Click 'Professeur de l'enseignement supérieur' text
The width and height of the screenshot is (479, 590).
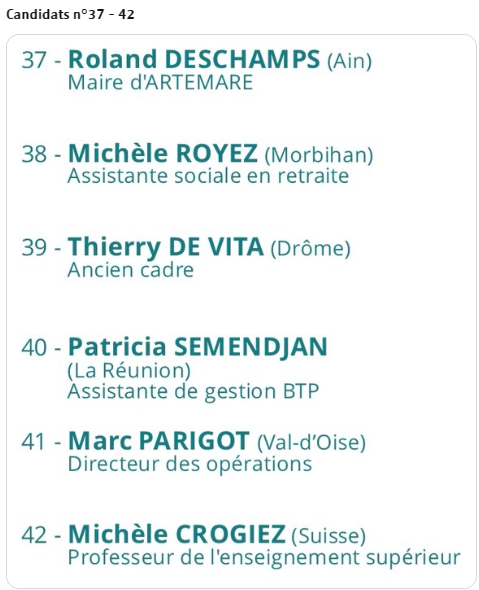click(x=264, y=557)
